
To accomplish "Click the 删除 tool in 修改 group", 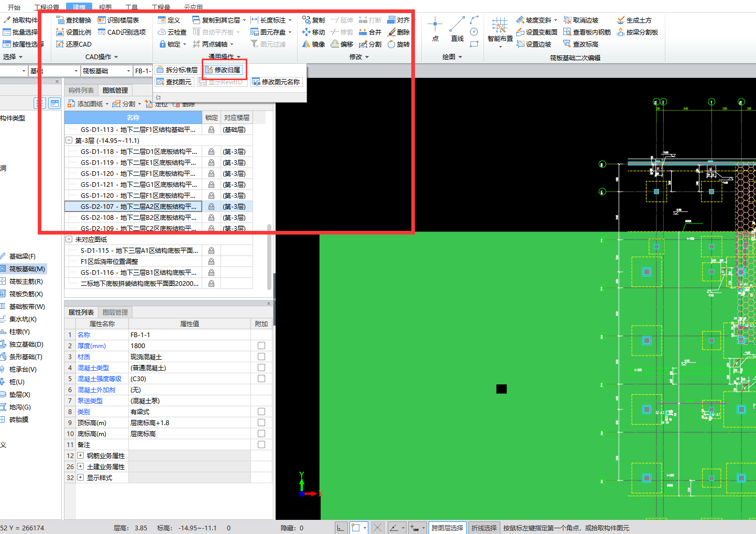I will 399,32.
